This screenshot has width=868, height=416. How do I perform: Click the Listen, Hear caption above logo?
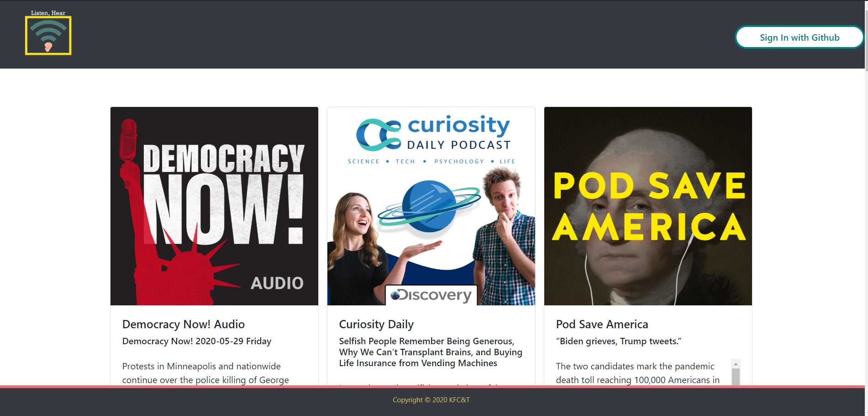(48, 13)
